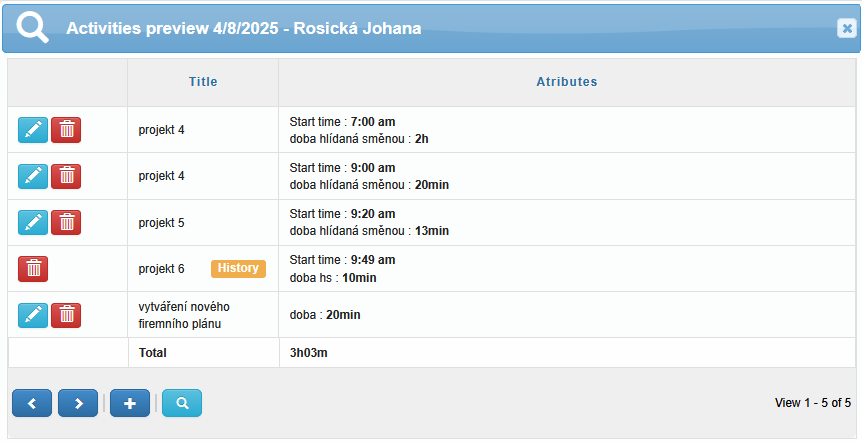Click the Atributes column header

coord(567,82)
